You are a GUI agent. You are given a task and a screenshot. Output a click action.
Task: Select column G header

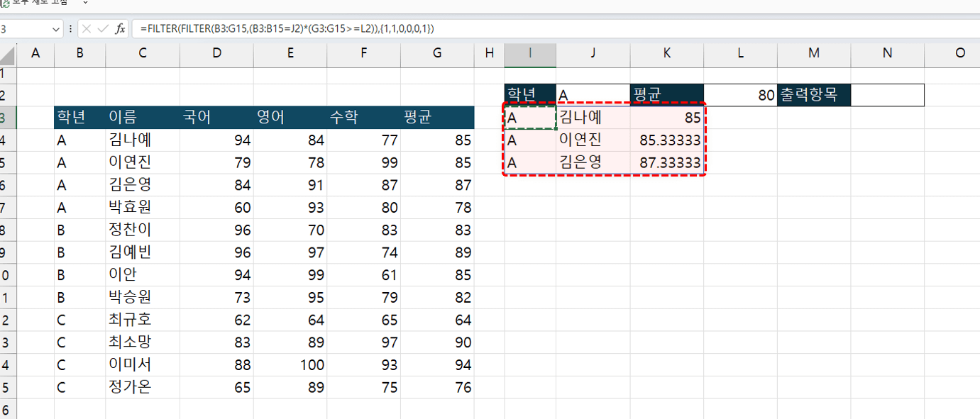[437, 53]
